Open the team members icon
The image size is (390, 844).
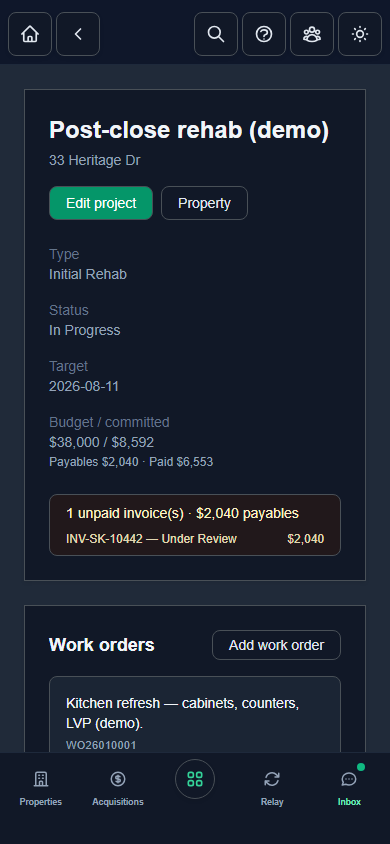tap(312, 34)
